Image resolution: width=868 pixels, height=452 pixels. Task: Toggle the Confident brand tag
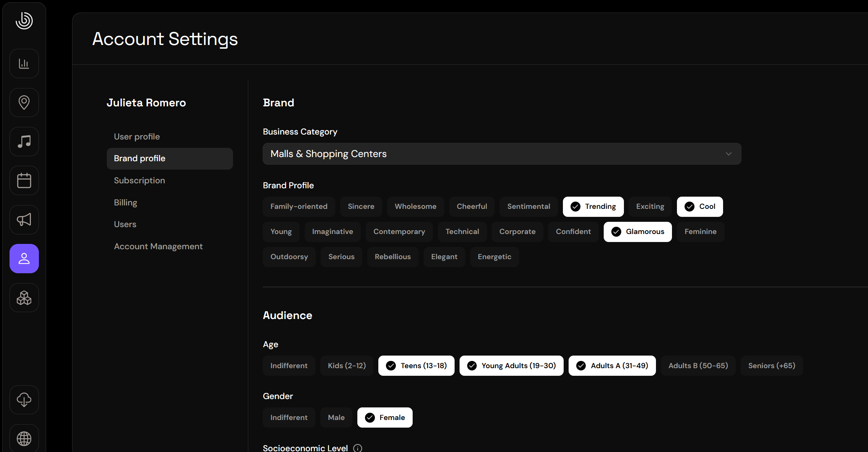(573, 232)
